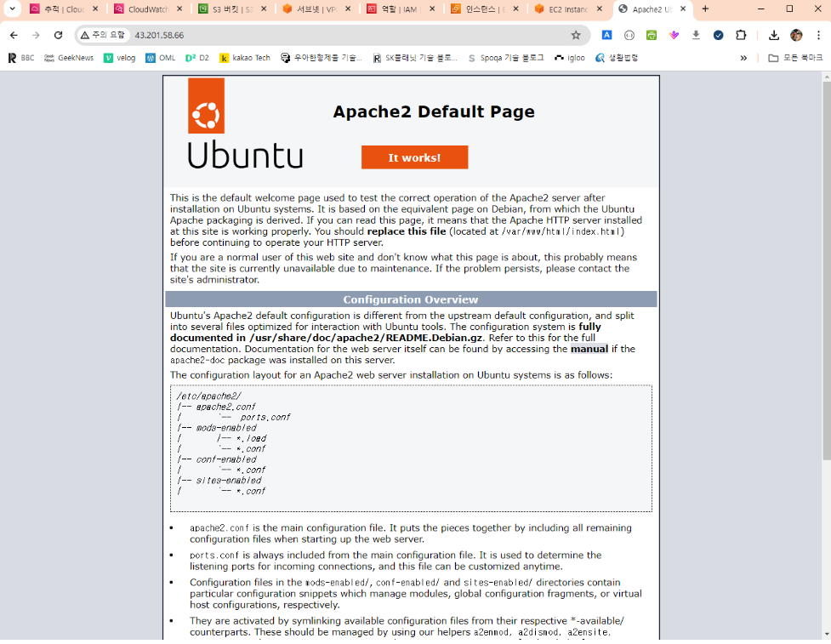Open the tab search dropdown arrow
Image resolution: width=831 pixels, height=644 pixels.
[12, 9]
